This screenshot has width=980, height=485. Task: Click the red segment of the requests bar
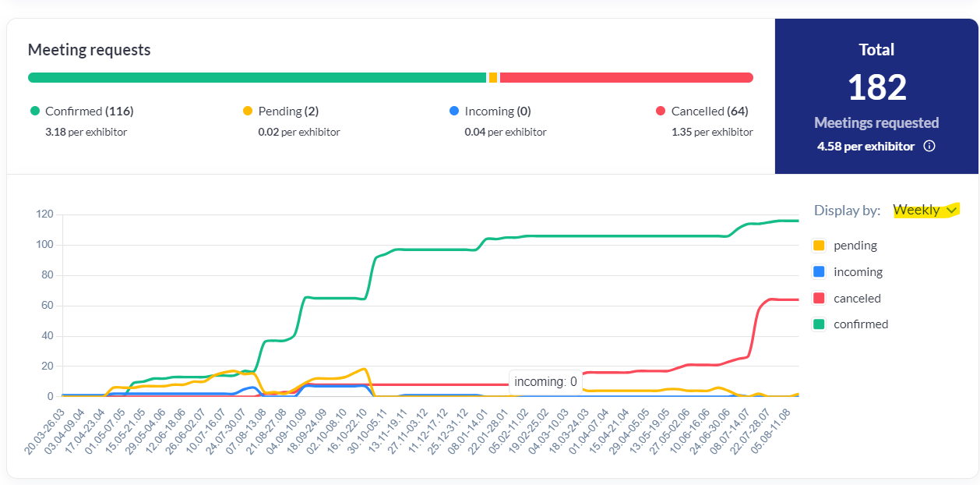click(x=626, y=77)
